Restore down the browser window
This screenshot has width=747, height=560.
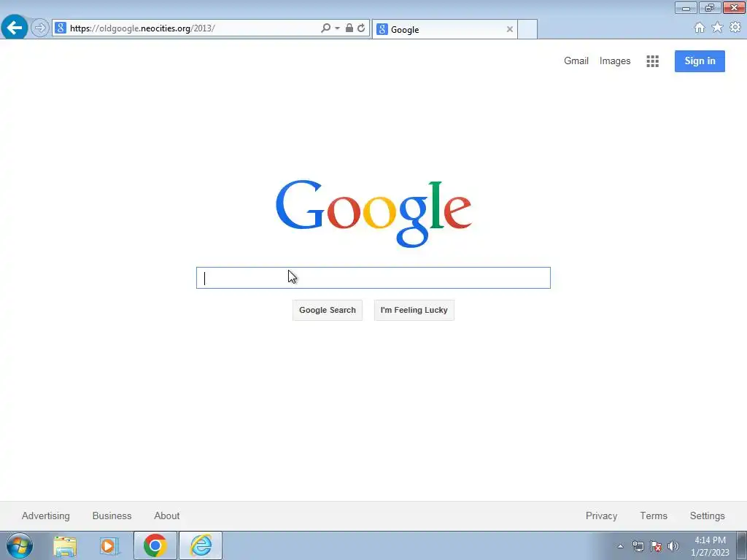(x=709, y=7)
